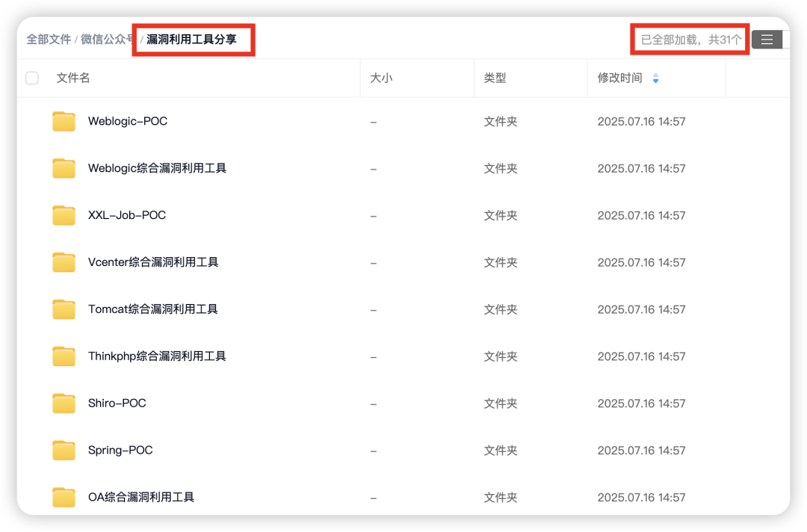
Task: Click the modified time of Tomcat综合漏洞利用工具
Action: coord(641,309)
